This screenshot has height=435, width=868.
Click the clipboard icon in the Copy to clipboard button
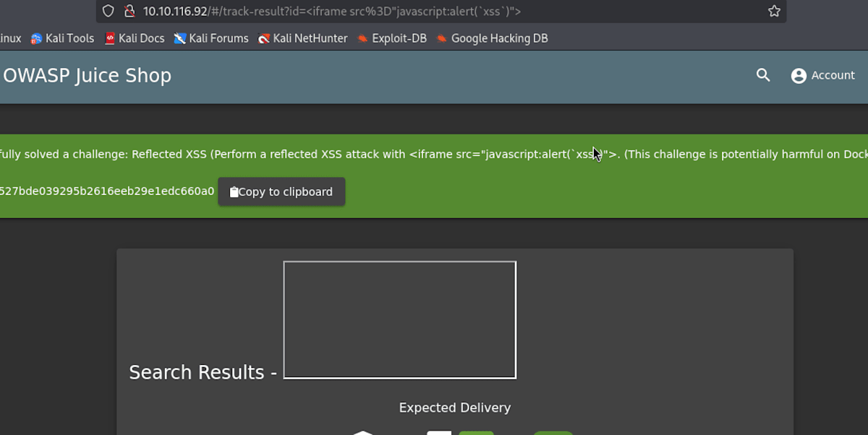[234, 191]
